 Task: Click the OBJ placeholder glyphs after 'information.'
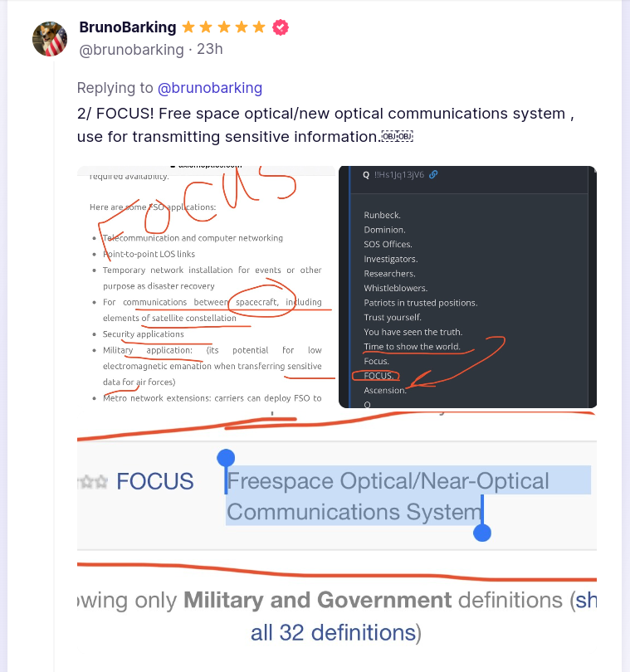[397, 136]
